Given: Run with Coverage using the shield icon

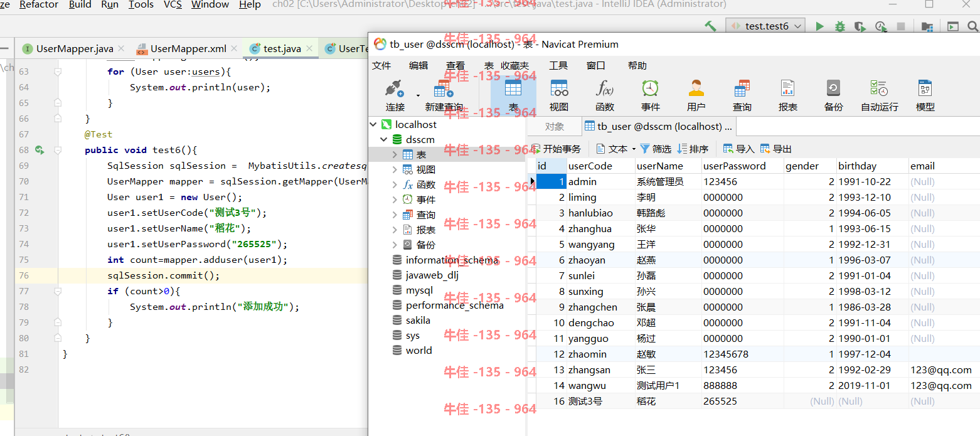Looking at the screenshot, I should point(860,26).
